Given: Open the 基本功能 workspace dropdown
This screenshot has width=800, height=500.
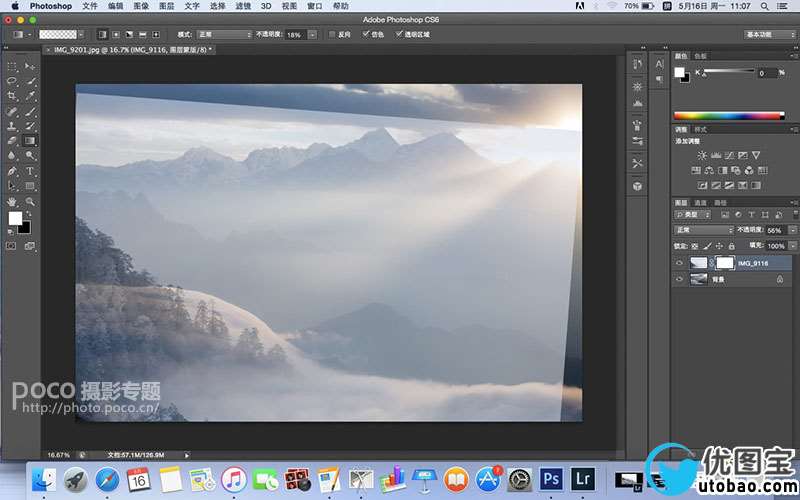Looking at the screenshot, I should (x=769, y=35).
